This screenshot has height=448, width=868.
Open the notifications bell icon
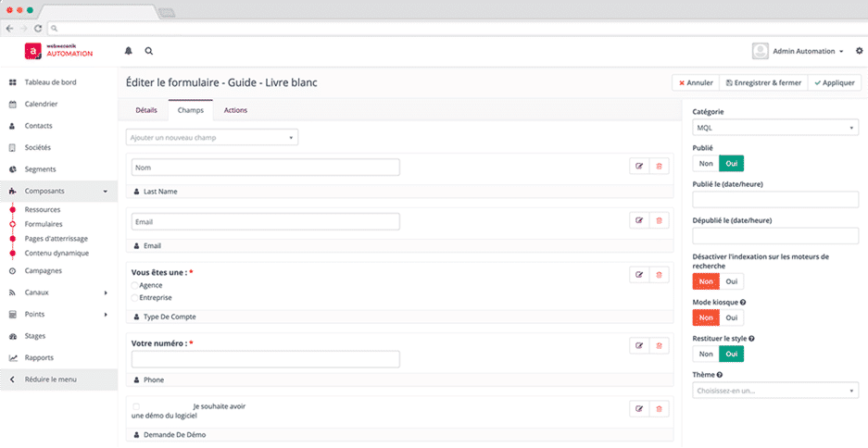pyautogui.click(x=129, y=51)
